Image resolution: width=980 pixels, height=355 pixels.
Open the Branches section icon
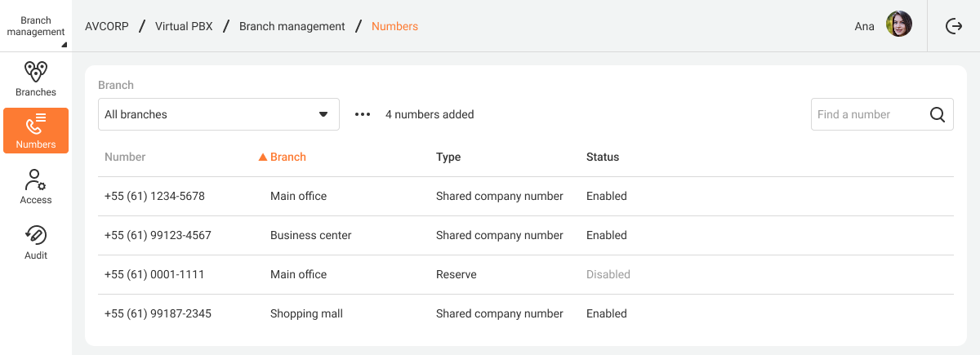(x=36, y=72)
